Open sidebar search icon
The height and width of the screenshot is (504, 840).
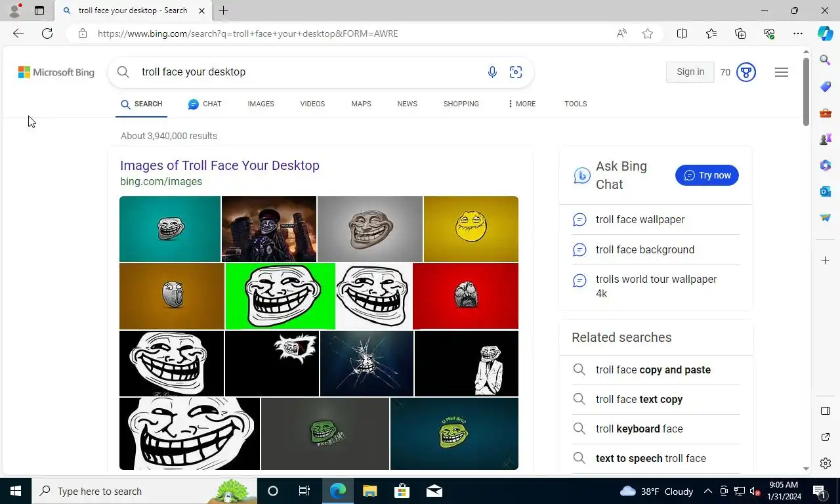(826, 60)
